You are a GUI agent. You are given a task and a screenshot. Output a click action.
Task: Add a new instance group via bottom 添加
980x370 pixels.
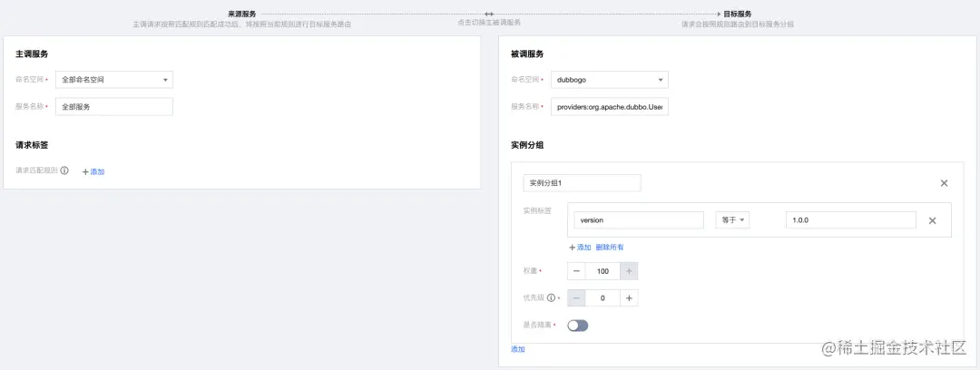(x=518, y=349)
